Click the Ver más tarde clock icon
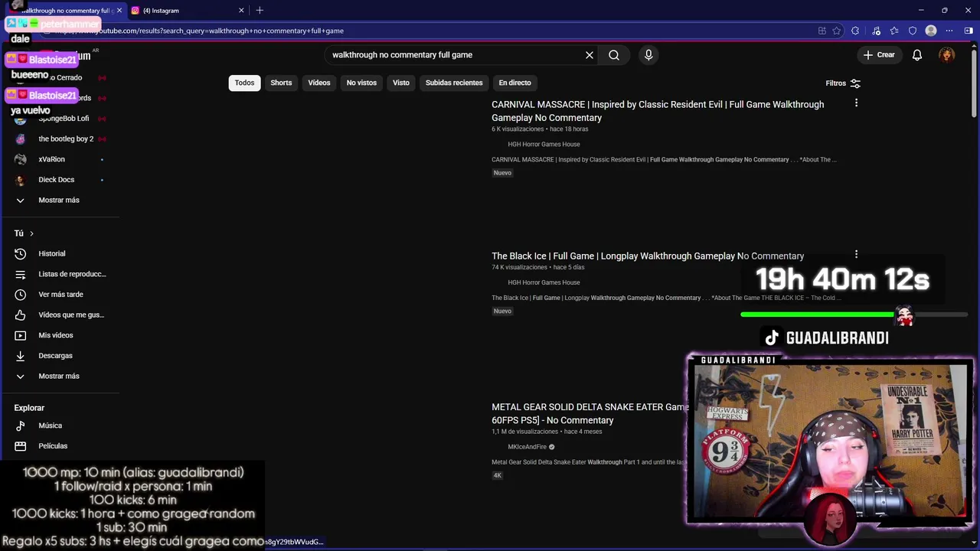The height and width of the screenshot is (551, 980). click(21, 295)
